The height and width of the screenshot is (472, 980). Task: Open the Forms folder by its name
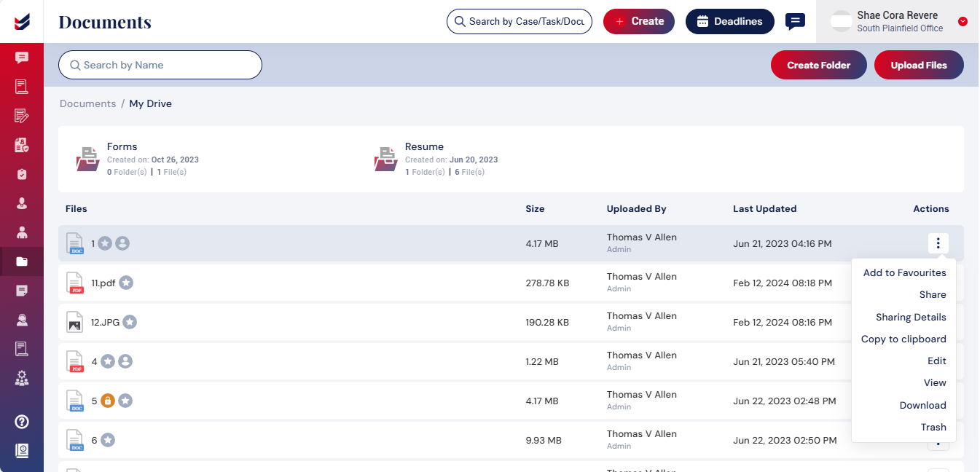point(122,147)
